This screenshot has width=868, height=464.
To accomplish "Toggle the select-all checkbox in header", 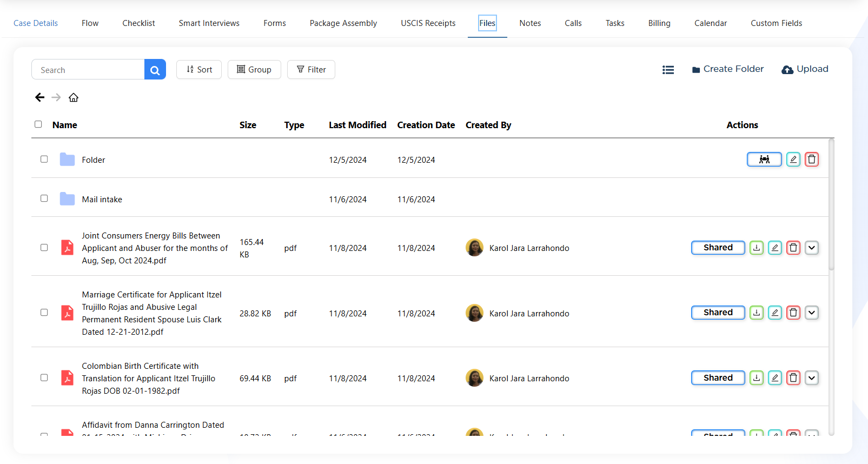I will point(38,124).
